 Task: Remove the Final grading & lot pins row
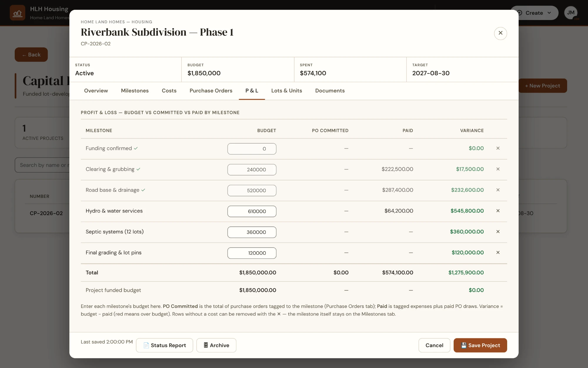click(x=498, y=253)
